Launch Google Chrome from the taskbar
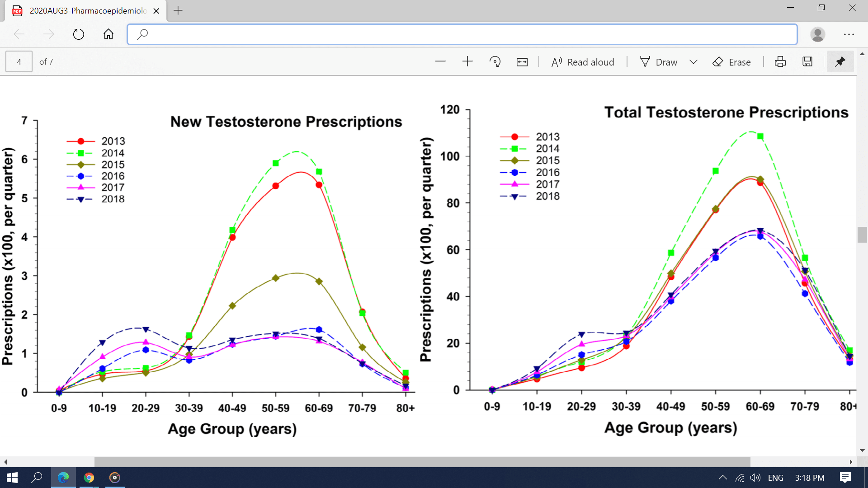The image size is (868, 488). point(89,478)
